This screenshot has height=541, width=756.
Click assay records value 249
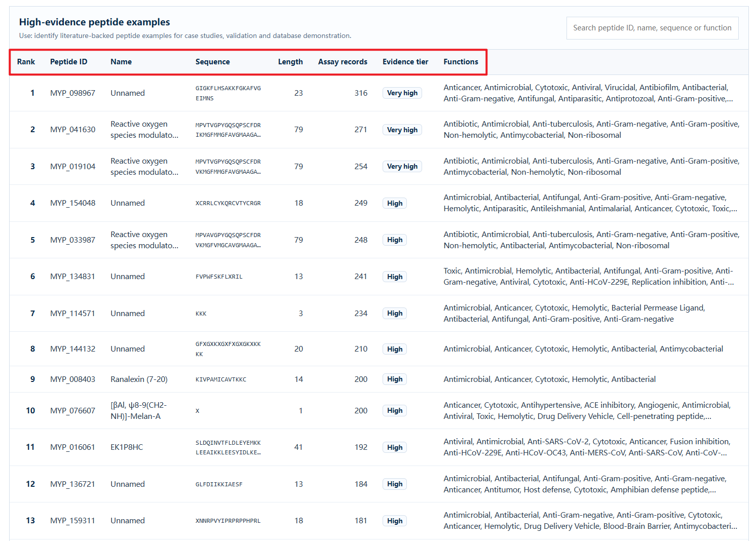(x=361, y=203)
